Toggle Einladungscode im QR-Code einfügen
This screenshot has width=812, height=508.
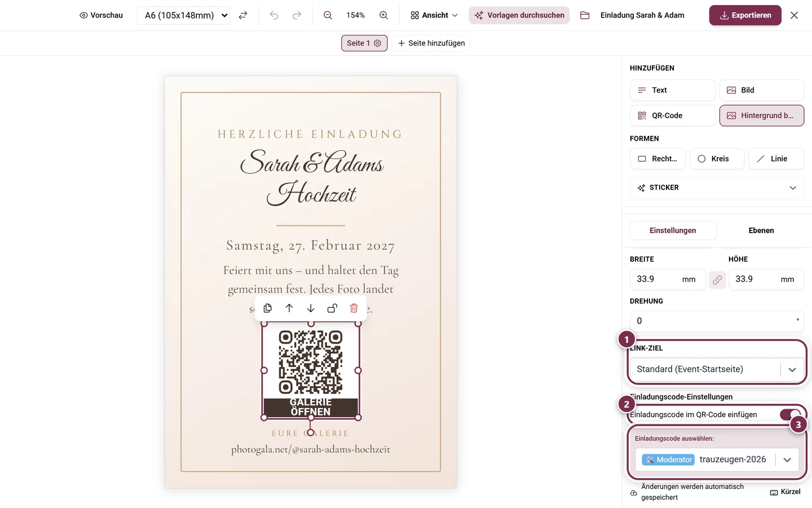click(790, 415)
